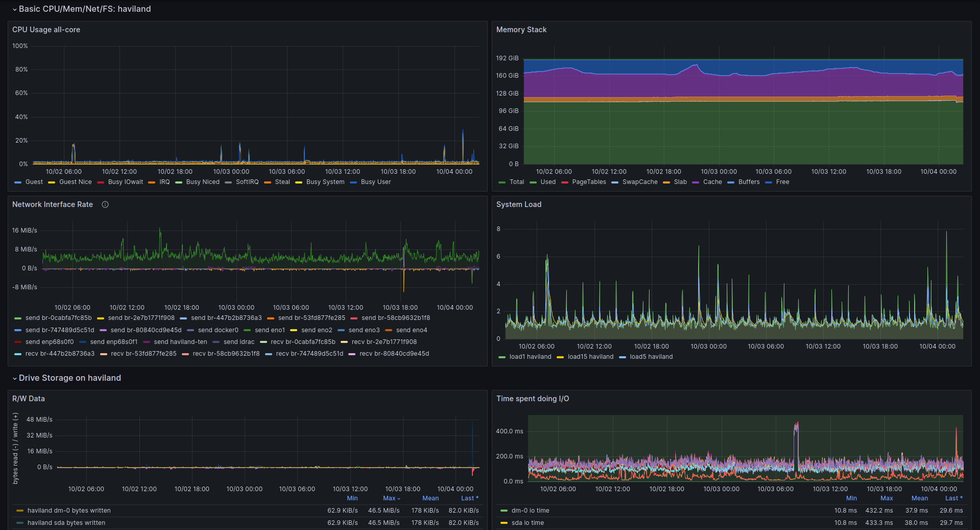The image size is (980, 530).
Task: Toggle load15 haviland series
Action: point(590,357)
